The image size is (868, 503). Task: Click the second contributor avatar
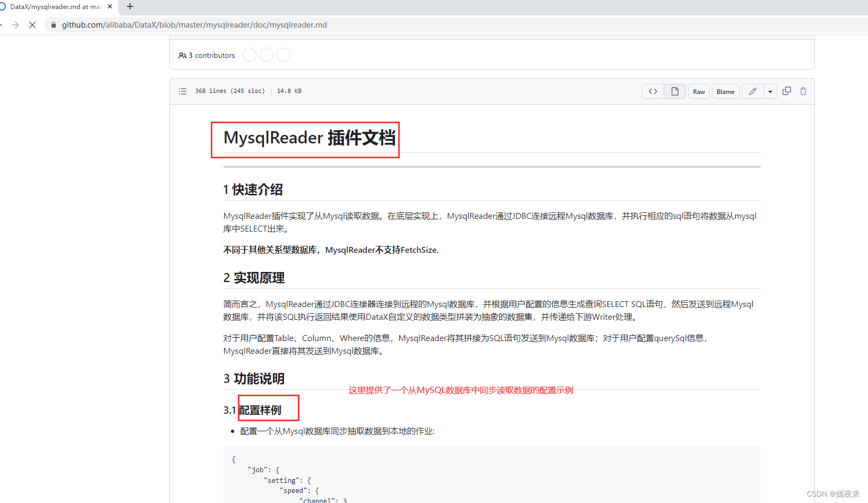pyautogui.click(x=267, y=55)
